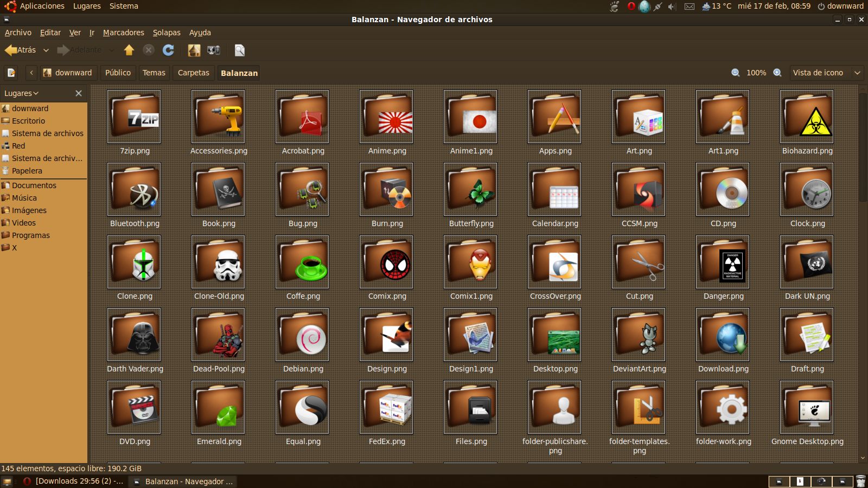Open the Lugares panel menu
This screenshot has height=488, width=868.
87,6
